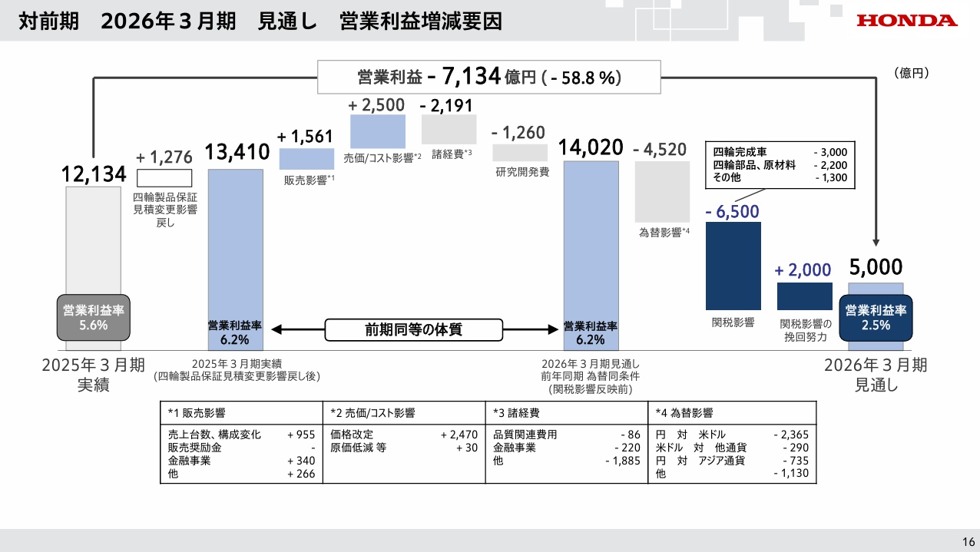Click the 営業利益 -7,134億円 header box
The width and height of the screenshot is (980, 552).
point(488,76)
